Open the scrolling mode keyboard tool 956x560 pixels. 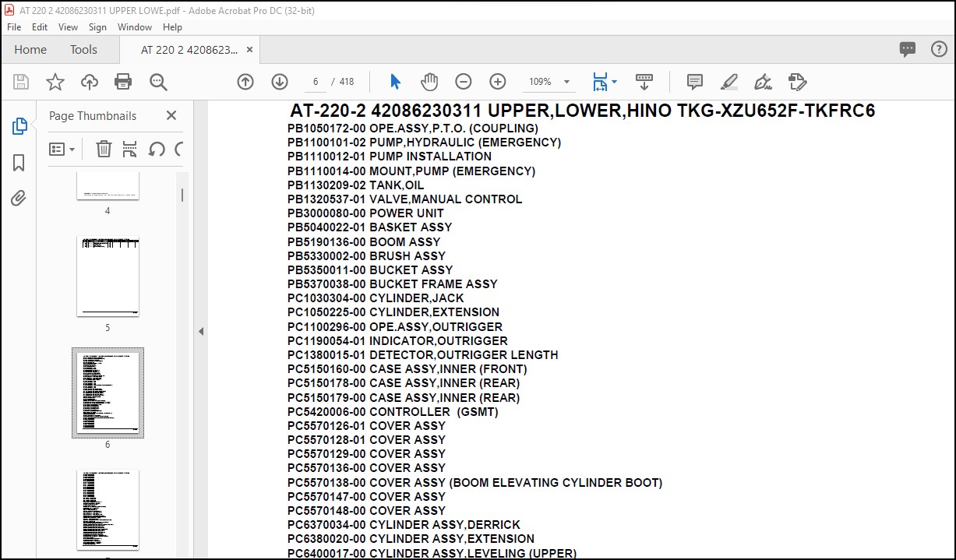click(644, 82)
